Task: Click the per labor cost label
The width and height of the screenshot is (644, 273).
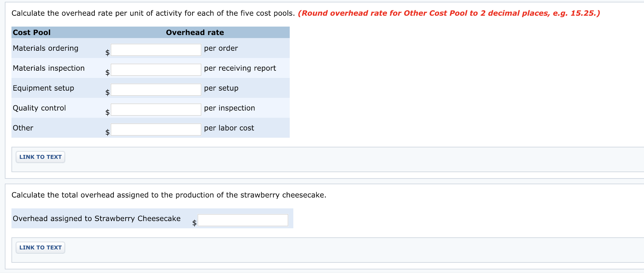Action: (229, 128)
